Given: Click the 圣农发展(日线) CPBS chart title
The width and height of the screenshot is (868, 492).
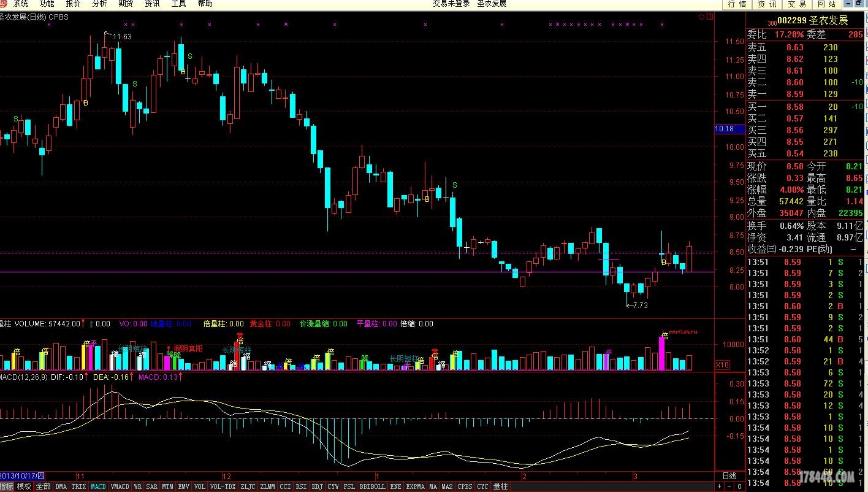Looking at the screenshot, I should click(34, 17).
